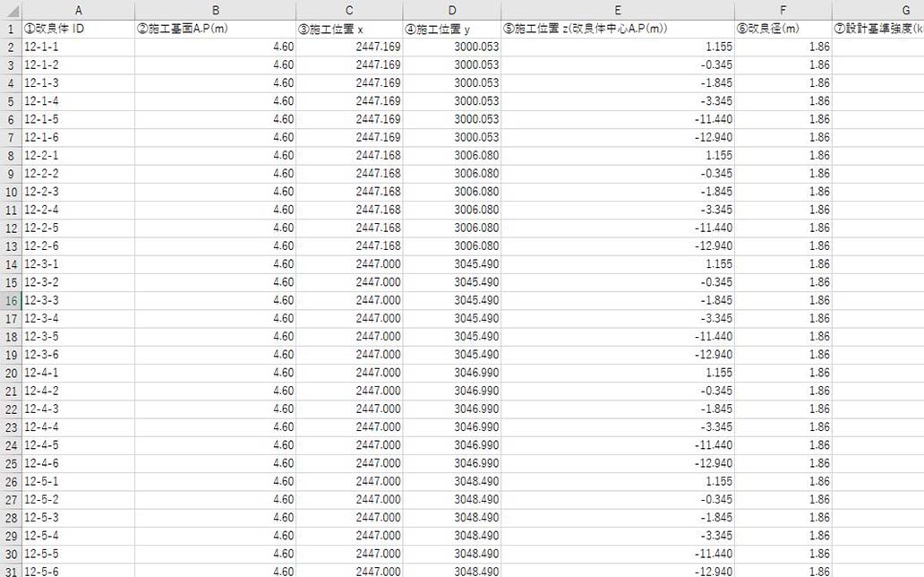This screenshot has width=924, height=577.
Task: Click the ②施工基面A.P(m) header cell
Action: point(215,29)
